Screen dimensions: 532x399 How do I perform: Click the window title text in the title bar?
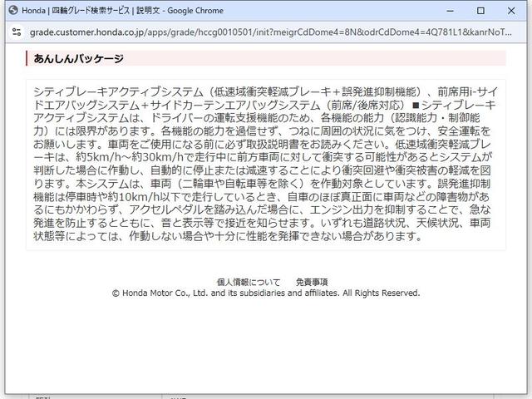pos(122,11)
